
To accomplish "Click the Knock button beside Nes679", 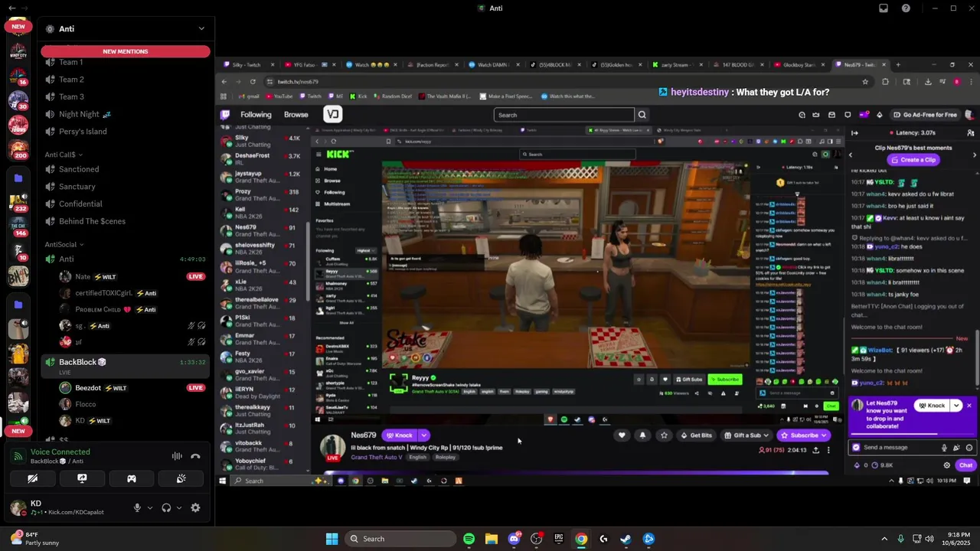I will (399, 435).
